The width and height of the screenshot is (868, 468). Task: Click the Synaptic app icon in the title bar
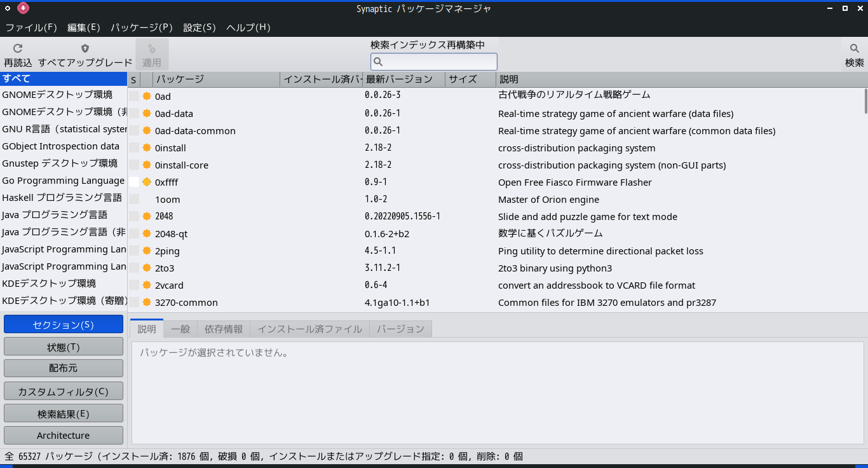click(x=23, y=8)
